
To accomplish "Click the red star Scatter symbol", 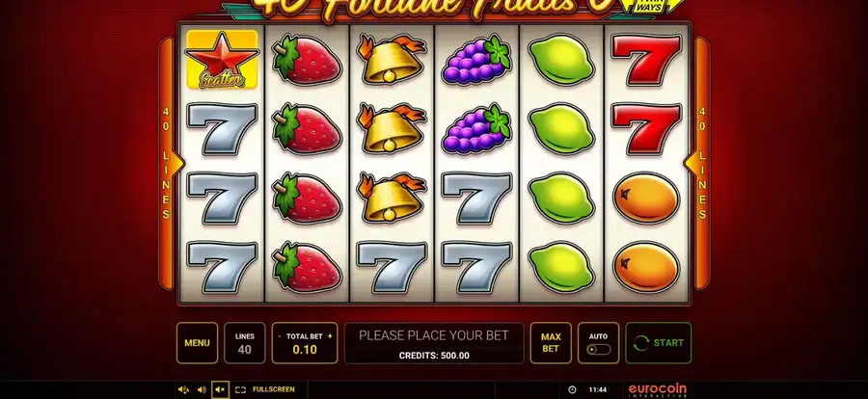I will (x=222, y=60).
